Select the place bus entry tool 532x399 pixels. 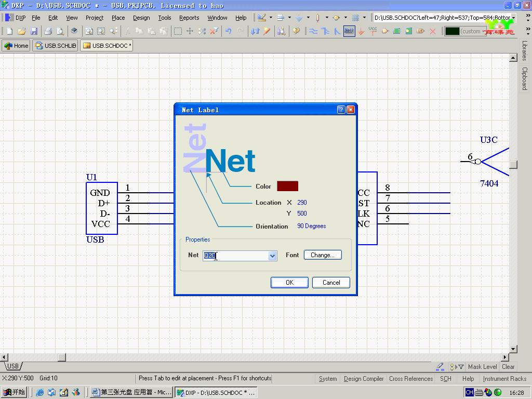[x=337, y=31]
